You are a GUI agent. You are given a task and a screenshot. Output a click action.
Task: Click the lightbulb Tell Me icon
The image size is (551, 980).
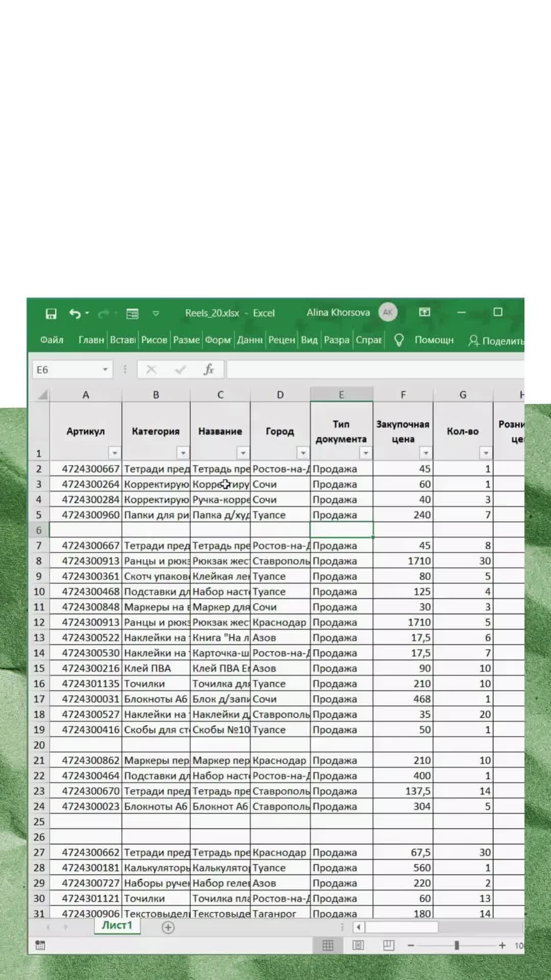tap(399, 340)
